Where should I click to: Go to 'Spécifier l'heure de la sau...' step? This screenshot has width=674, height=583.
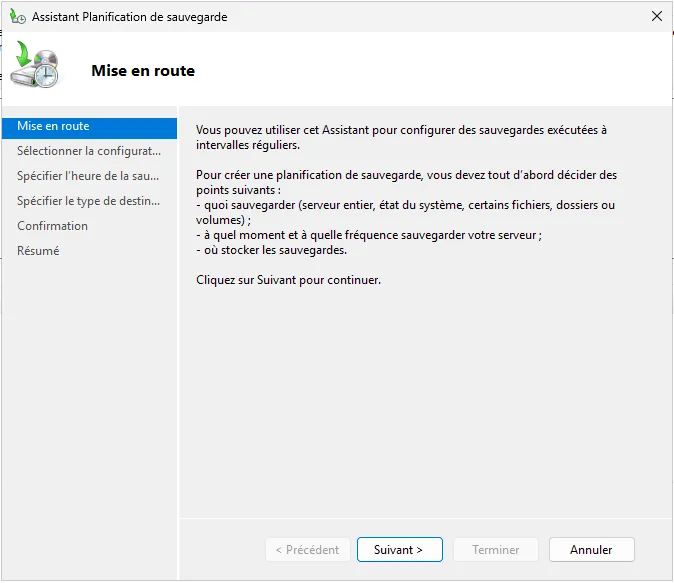[x=89, y=176]
